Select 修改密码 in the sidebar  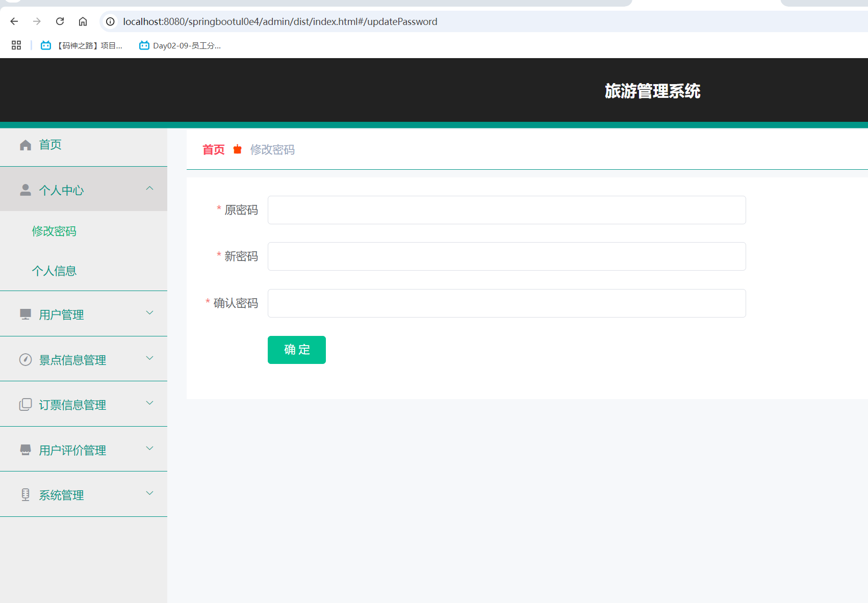(54, 231)
